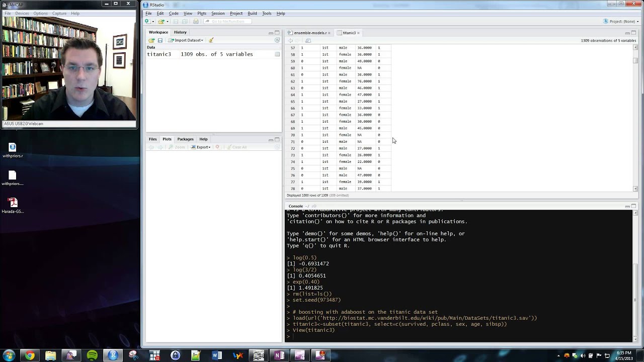Click the Console input prompt line
This screenshot has width=644, height=362.
point(459,336)
